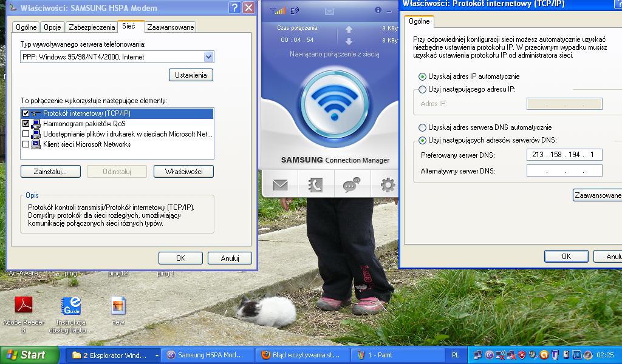Click the Internet Protocol TCP/IP item icon
The height and width of the screenshot is (364, 622).
tap(36, 113)
